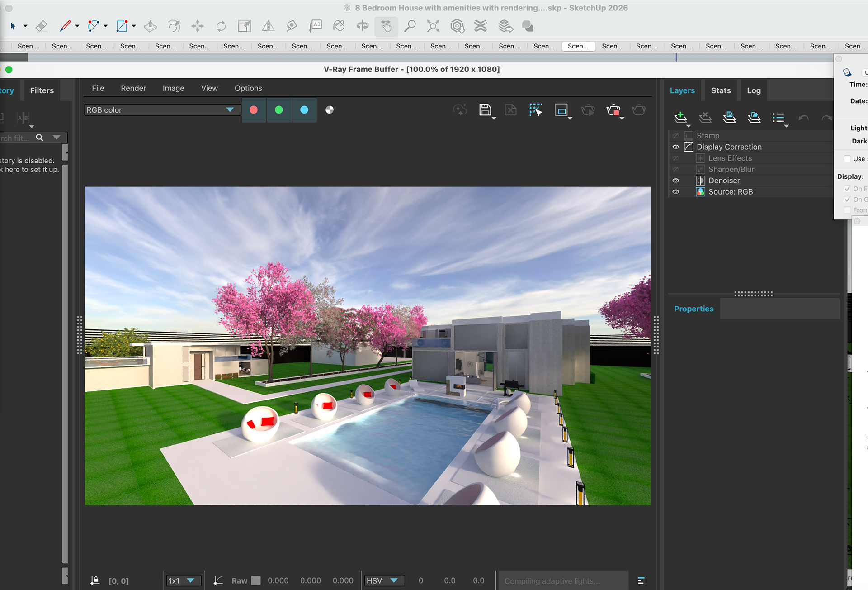Open the Render menu
Image resolution: width=868 pixels, height=590 pixels.
point(133,88)
